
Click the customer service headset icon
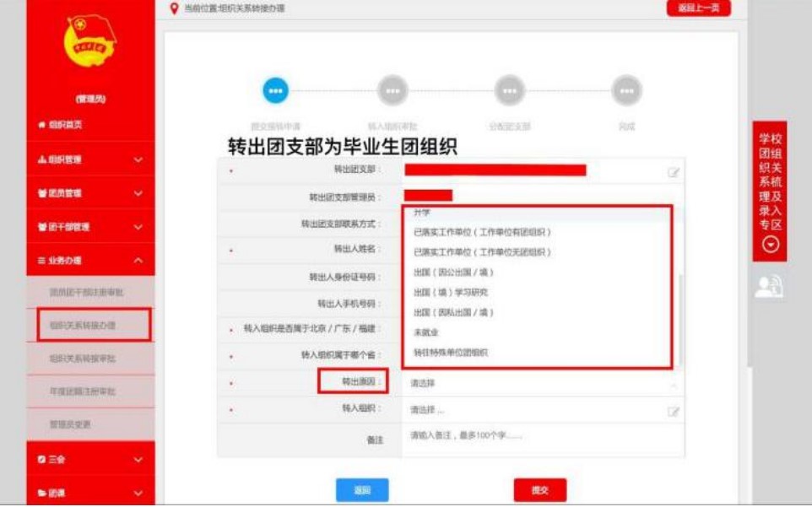tap(768, 288)
